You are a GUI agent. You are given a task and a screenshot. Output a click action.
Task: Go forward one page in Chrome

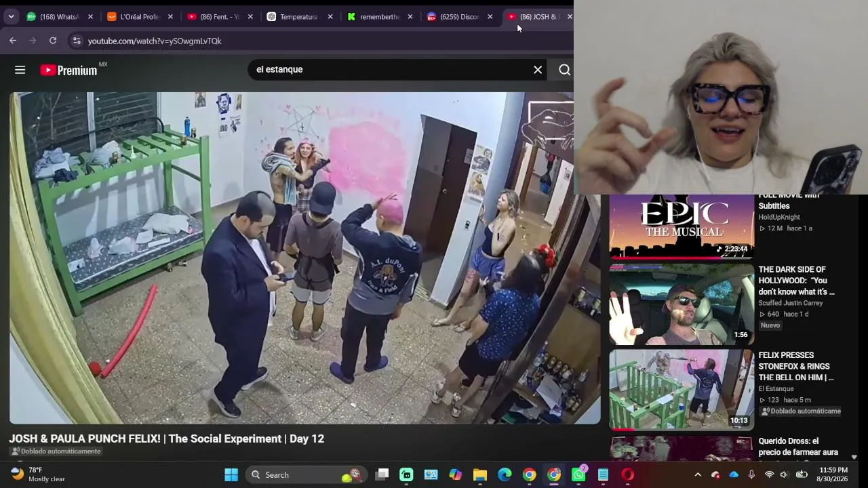point(33,41)
